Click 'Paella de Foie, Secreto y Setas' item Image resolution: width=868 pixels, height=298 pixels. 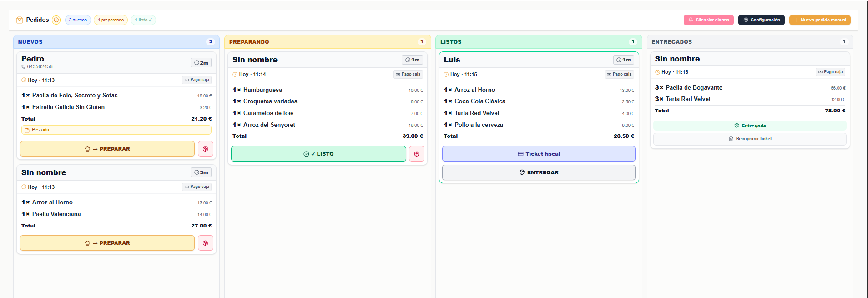coord(75,96)
